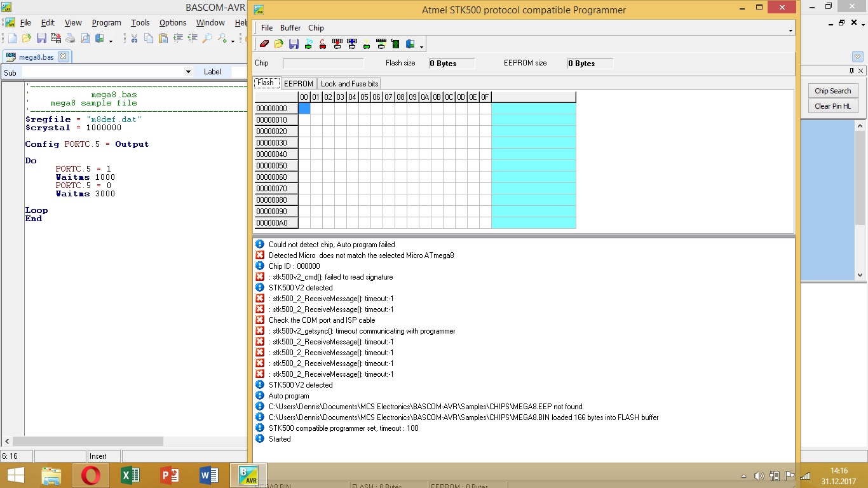
Task: Open the Edit menu in BASCOM-AVR
Action: tap(48, 23)
